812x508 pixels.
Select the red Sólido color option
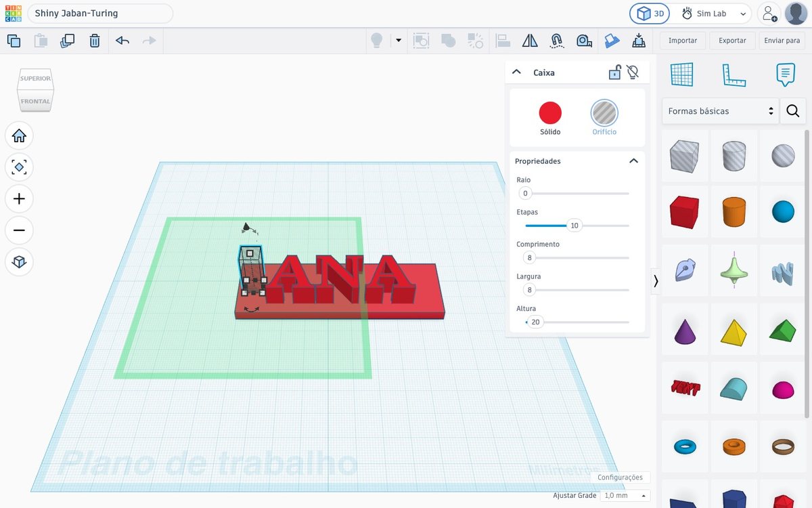[x=550, y=112]
